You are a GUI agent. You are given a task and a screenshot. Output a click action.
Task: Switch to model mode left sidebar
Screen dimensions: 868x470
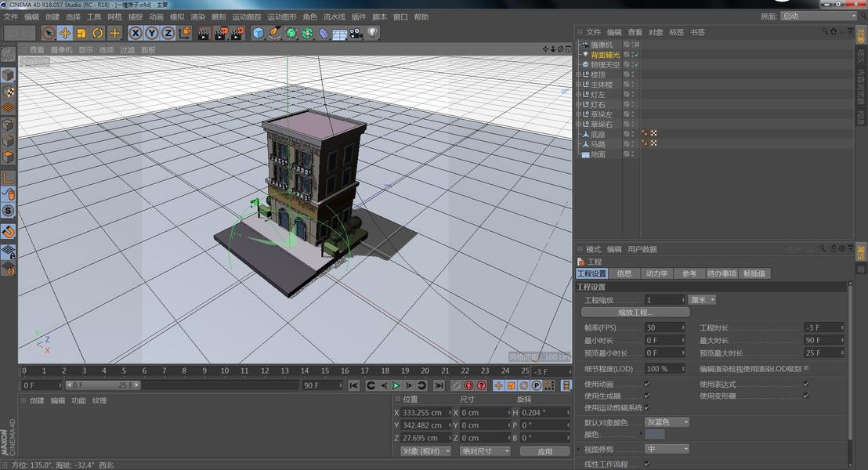8,74
